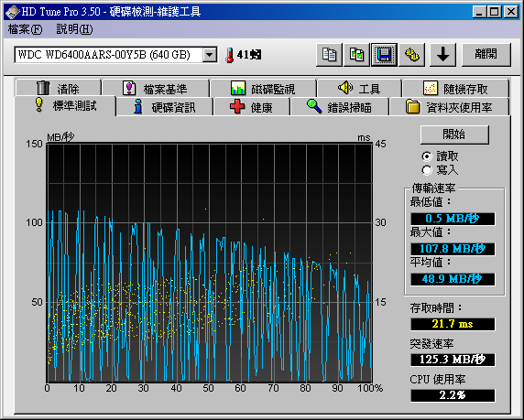
Task: Open the 檔案(F) menu
Action: [x=25, y=29]
